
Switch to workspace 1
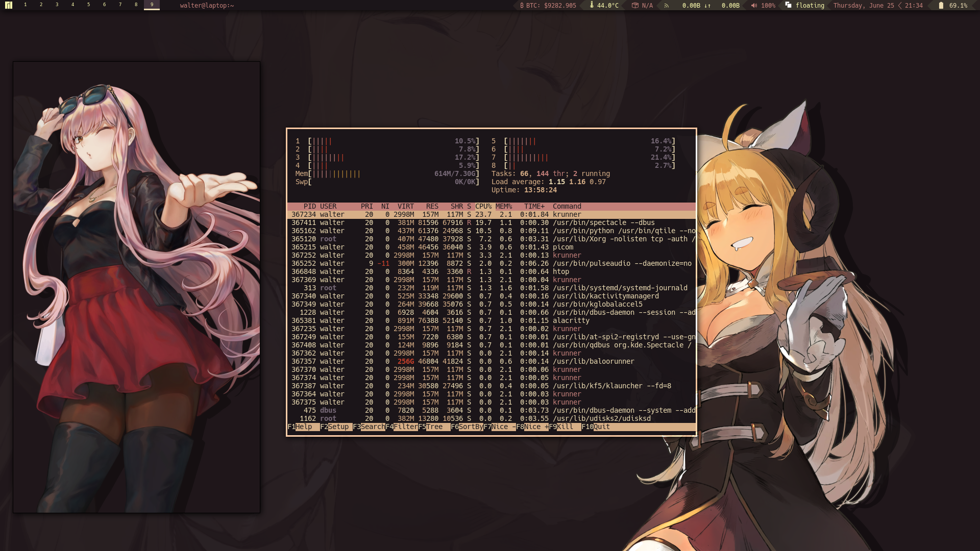pyautogui.click(x=26, y=5)
